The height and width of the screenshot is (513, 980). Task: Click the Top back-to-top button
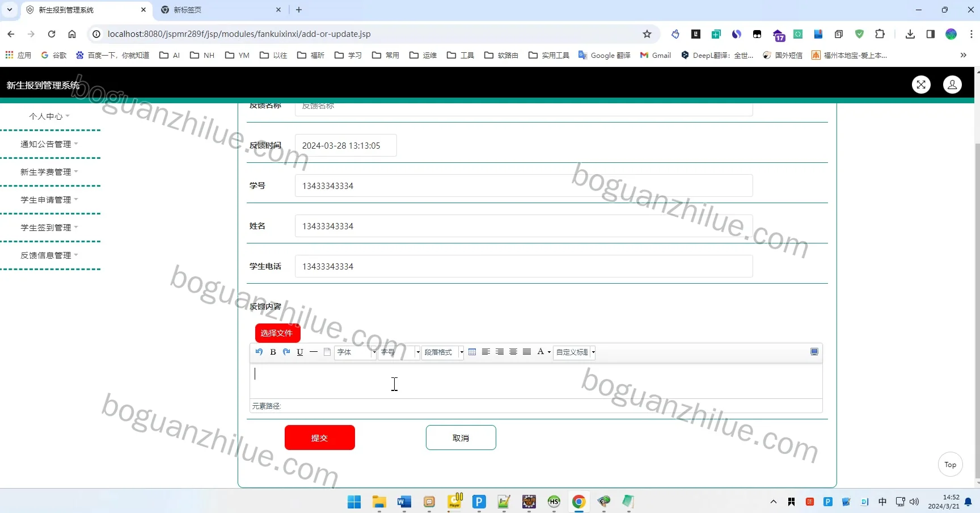951,465
